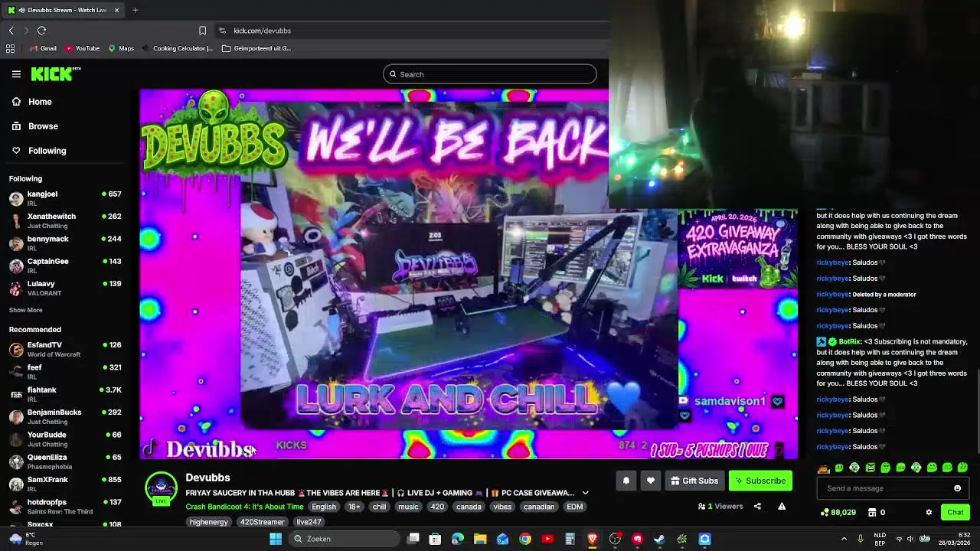Open CaptainGee channel
Viewport: 980px width, 551px height.
65,266
